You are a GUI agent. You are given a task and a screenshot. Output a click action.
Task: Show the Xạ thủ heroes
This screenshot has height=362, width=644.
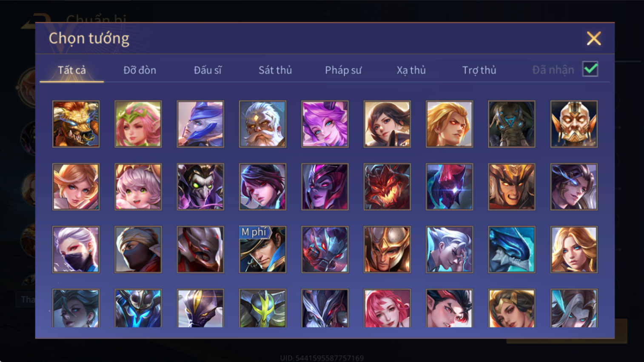pos(411,70)
